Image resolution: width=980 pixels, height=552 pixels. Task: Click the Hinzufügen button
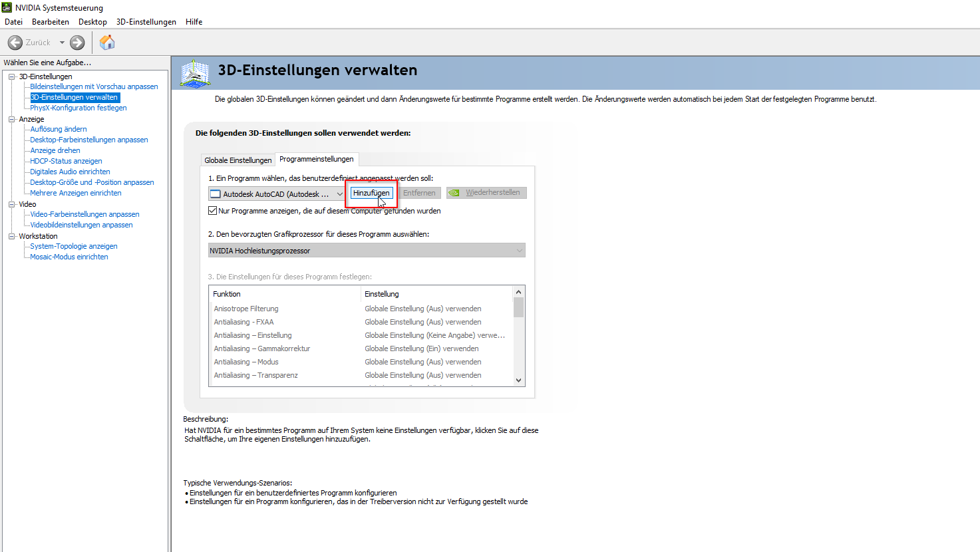(371, 193)
